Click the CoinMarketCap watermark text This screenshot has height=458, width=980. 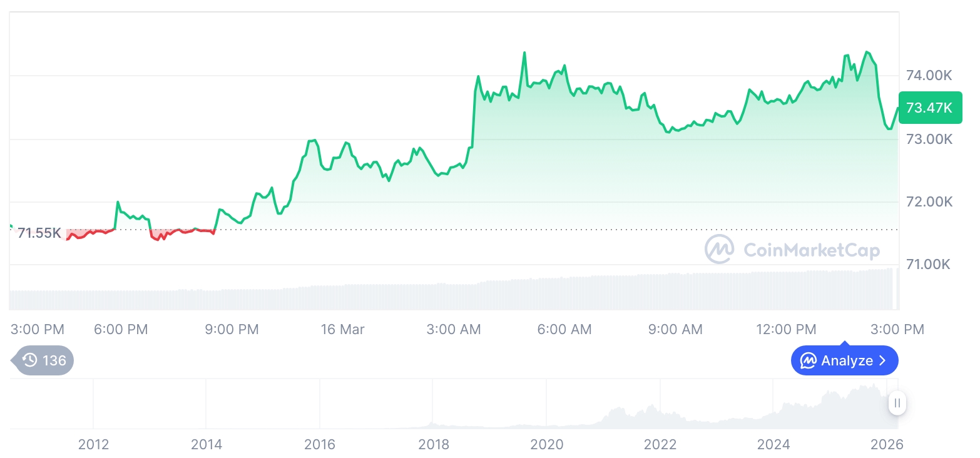tap(812, 250)
